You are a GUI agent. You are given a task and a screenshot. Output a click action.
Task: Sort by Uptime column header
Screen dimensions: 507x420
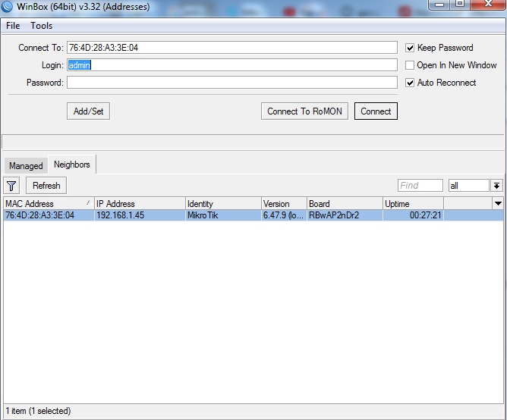(413, 203)
